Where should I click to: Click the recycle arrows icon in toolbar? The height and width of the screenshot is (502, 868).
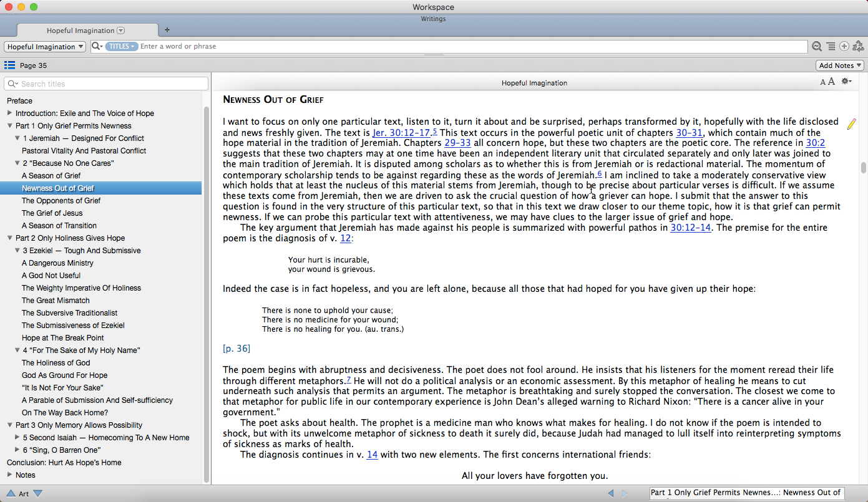[858, 46]
